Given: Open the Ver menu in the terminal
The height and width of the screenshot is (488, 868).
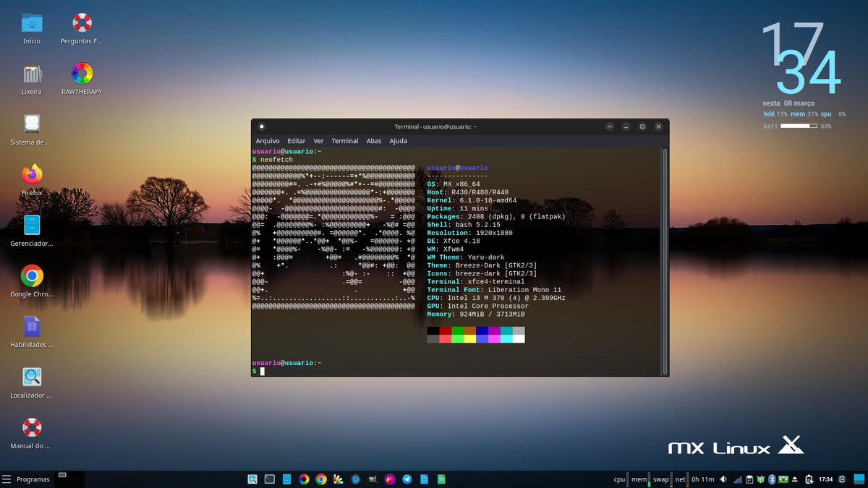Looking at the screenshot, I should coord(318,141).
